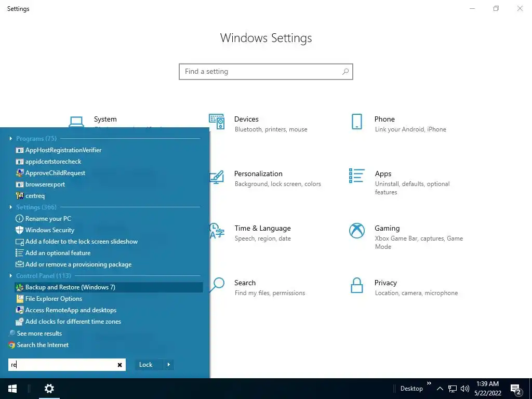This screenshot has width=532, height=399.
Task: Open the Gaming Xbox icon
Action: point(356,231)
